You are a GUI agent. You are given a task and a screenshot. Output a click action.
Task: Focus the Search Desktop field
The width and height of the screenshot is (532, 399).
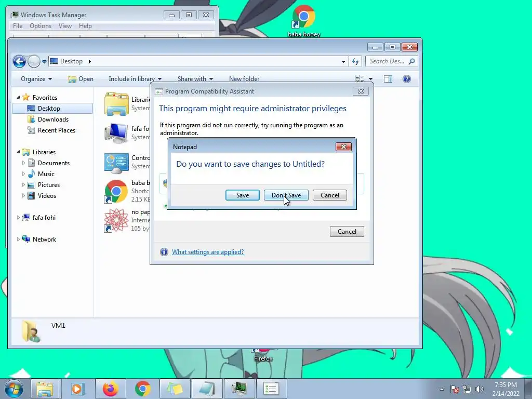tap(388, 61)
